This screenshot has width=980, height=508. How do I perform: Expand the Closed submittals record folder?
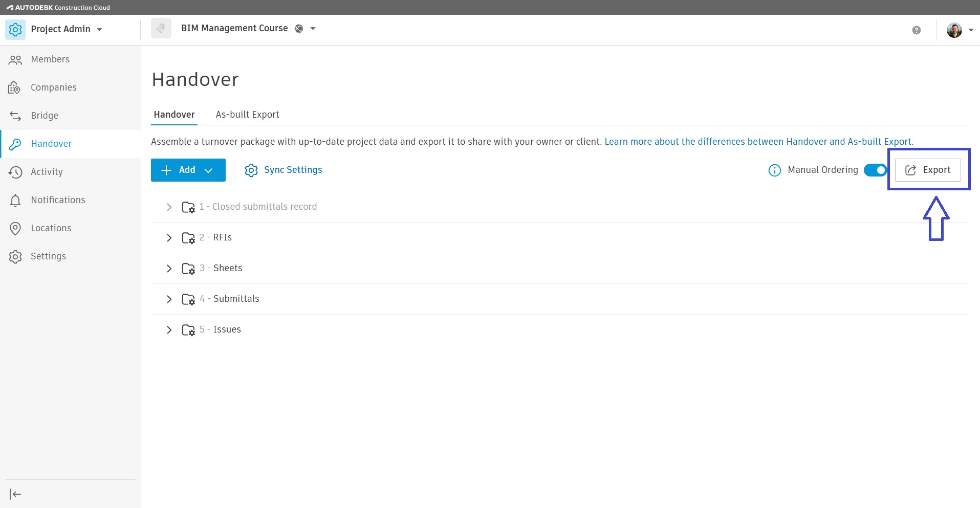pos(169,207)
